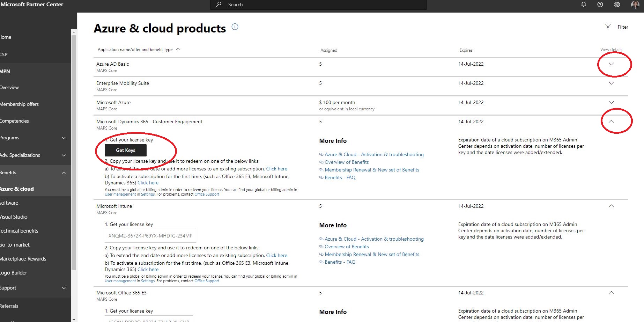Image resolution: width=644 pixels, height=322 pixels.
Task: Click the search magnifier icon
Action: (x=219, y=5)
